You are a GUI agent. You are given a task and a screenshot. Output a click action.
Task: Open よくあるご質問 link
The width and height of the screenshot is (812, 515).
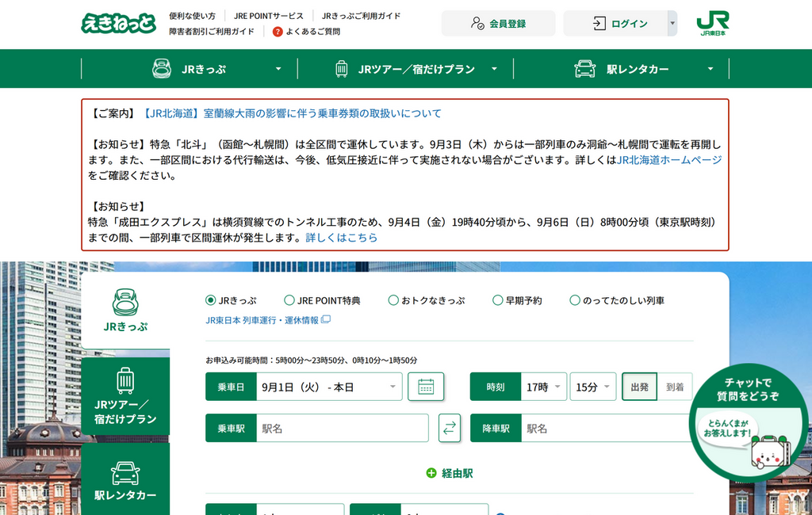(x=312, y=32)
